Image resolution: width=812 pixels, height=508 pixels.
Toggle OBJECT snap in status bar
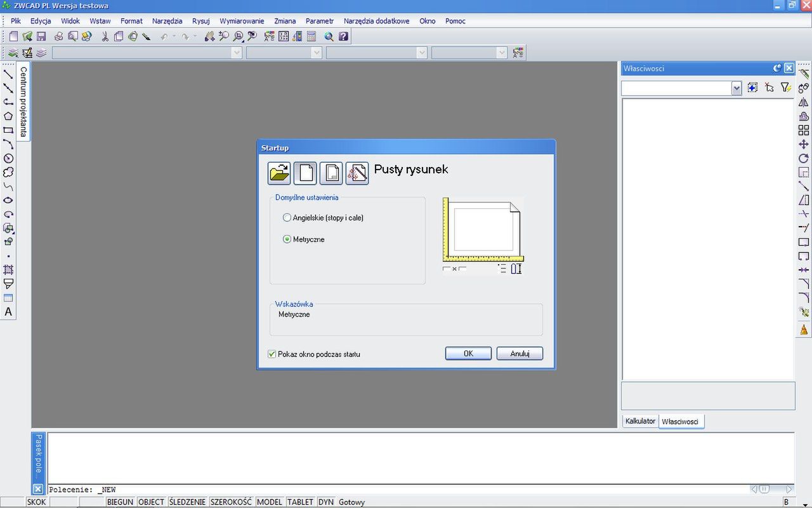pyautogui.click(x=152, y=502)
